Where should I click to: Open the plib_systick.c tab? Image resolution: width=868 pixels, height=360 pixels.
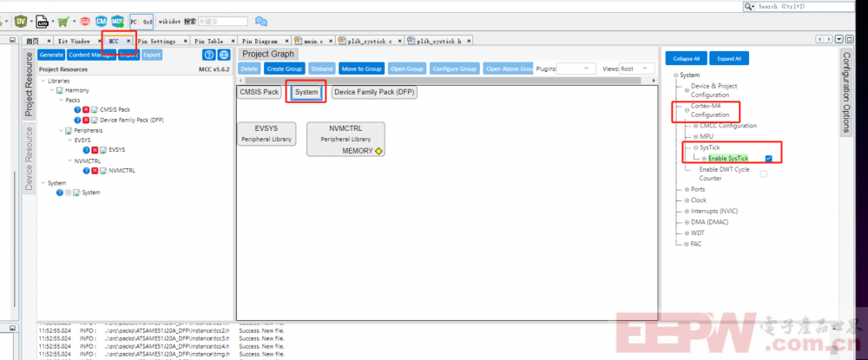click(x=370, y=41)
